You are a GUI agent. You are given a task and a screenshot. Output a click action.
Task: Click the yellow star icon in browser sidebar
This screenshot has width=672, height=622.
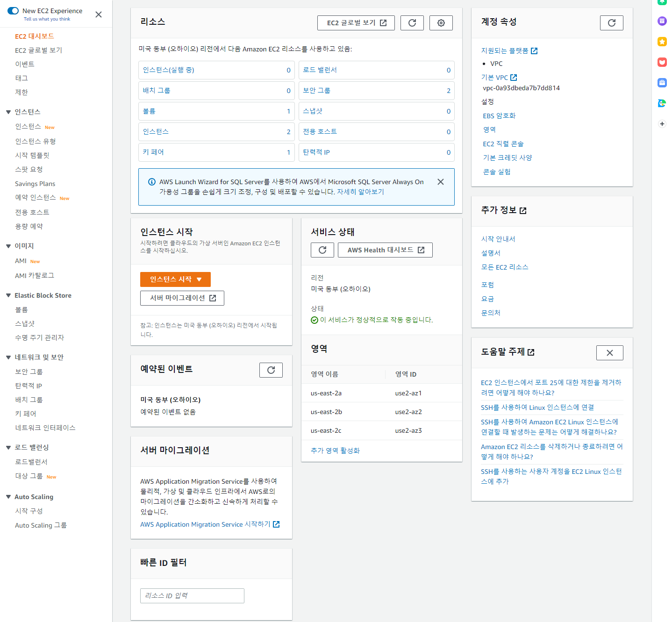coord(662,42)
